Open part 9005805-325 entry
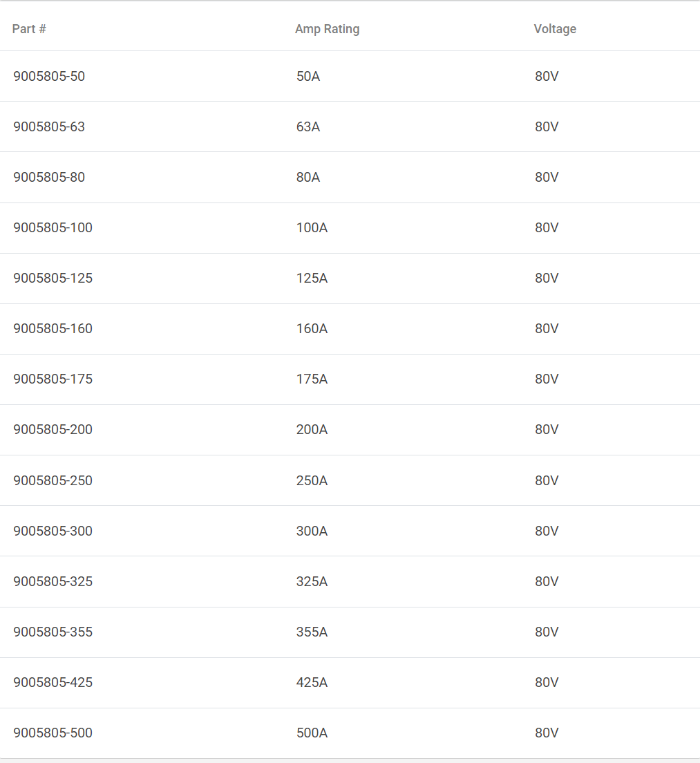The height and width of the screenshot is (763, 700). pyautogui.click(x=53, y=581)
